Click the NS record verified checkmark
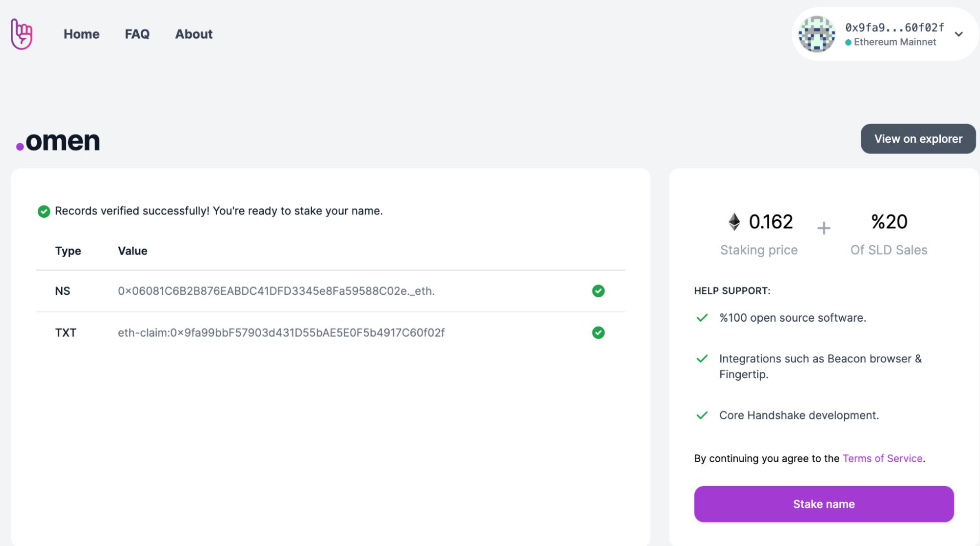Screen dimensions: 980x546 pyautogui.click(x=598, y=291)
